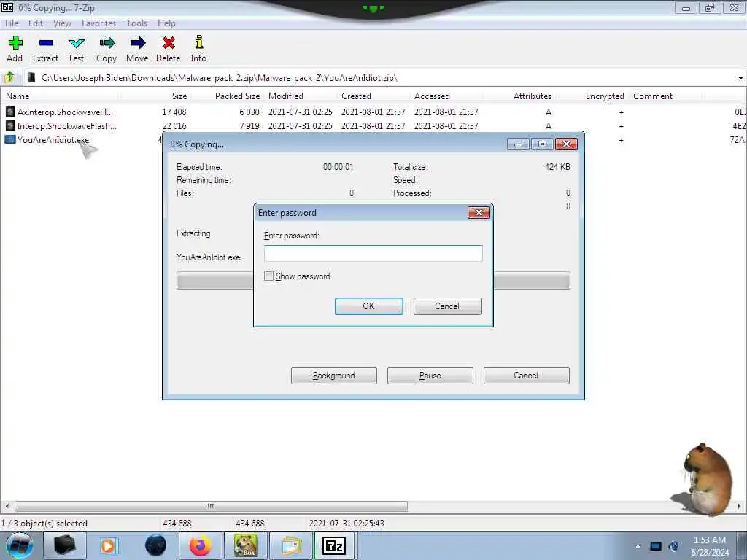The height and width of the screenshot is (560, 747).
Task: Sort by Accessed column header
Action: pyautogui.click(x=432, y=96)
